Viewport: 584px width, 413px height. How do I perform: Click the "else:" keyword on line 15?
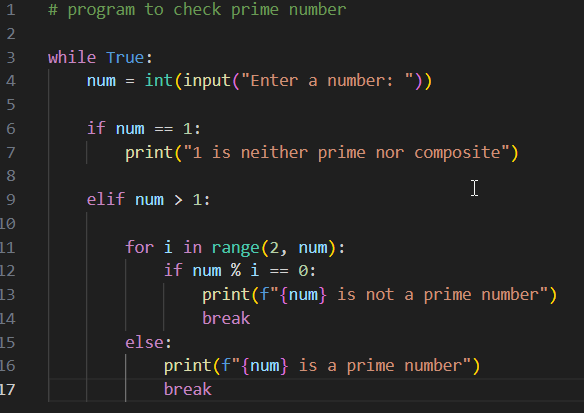coord(149,343)
